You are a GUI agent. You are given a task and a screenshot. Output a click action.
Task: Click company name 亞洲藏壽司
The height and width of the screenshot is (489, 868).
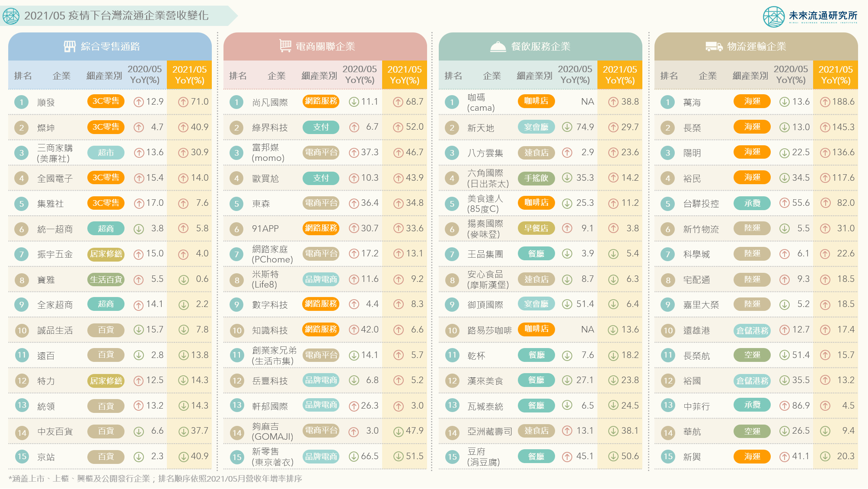[x=489, y=431]
